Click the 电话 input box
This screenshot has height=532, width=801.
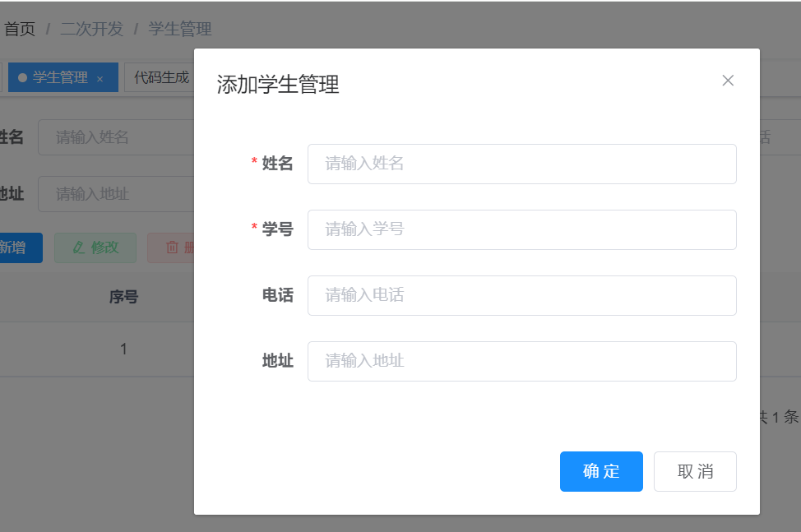(521, 295)
